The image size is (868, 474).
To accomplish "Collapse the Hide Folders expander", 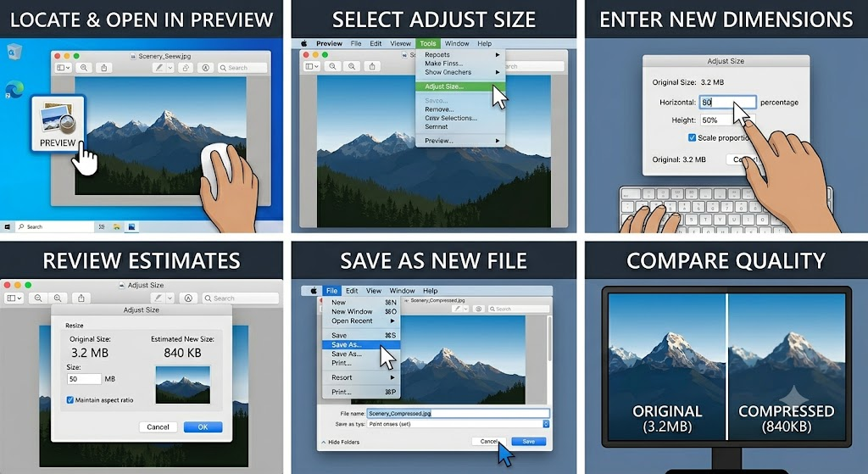I will (x=341, y=442).
